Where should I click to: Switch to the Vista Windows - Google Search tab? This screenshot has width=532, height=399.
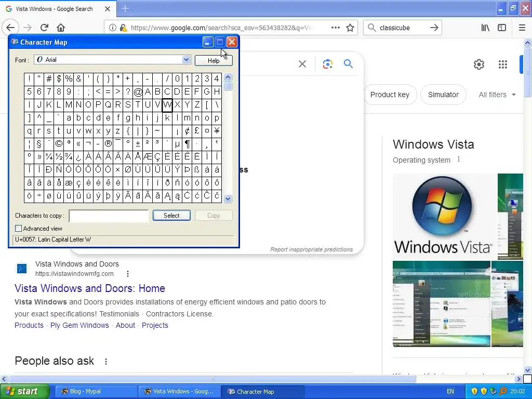click(54, 9)
